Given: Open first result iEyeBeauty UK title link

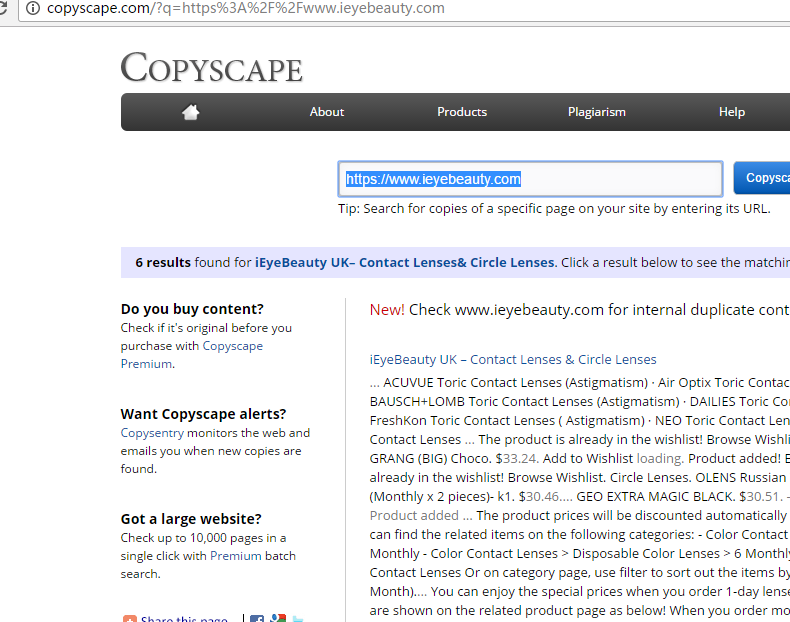Looking at the screenshot, I should [x=513, y=360].
